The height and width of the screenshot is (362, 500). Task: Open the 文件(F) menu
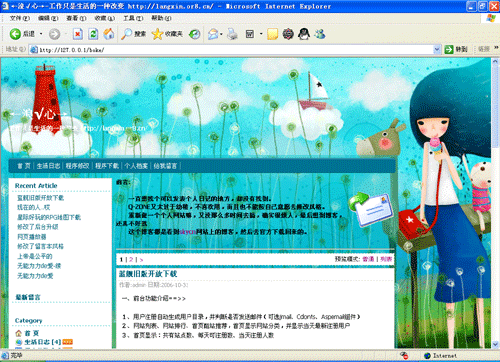point(20,18)
